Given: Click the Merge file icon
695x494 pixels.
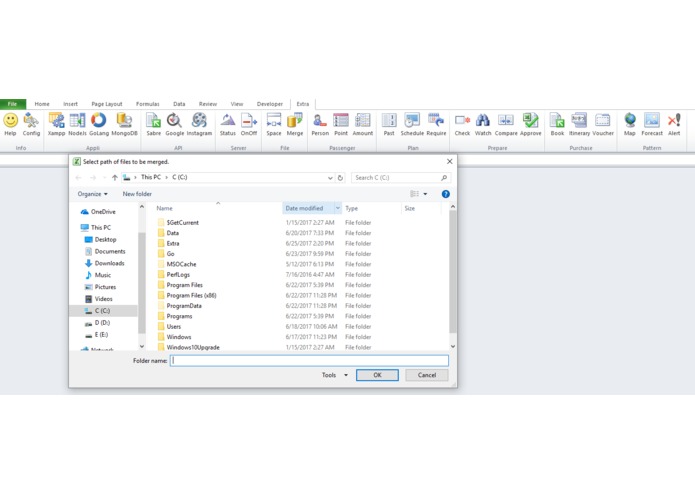Looking at the screenshot, I should (x=294, y=120).
